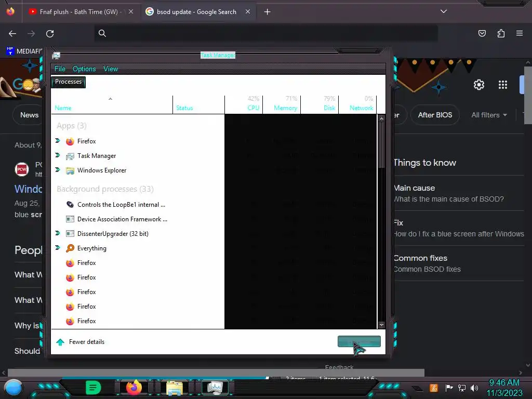This screenshot has height=399, width=532.
Task: Expand the Everything process row
Action: (58, 248)
